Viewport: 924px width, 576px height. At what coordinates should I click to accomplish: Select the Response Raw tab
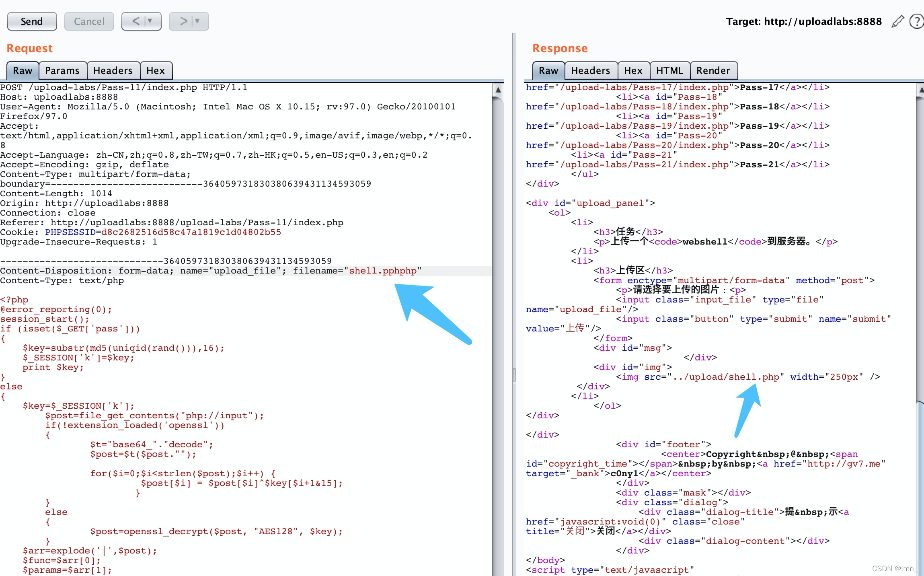pos(548,70)
